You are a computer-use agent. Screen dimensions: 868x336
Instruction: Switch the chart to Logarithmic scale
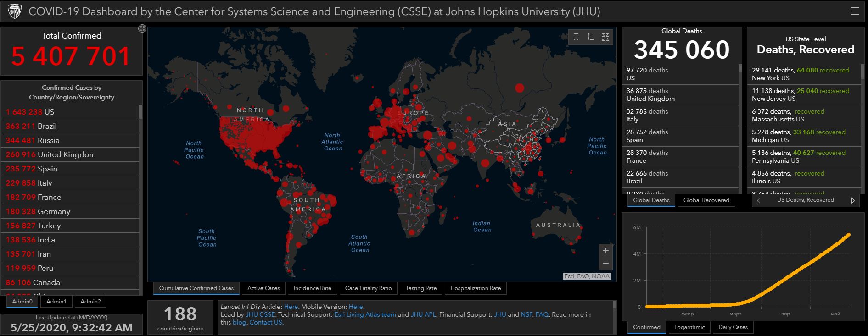point(689,327)
